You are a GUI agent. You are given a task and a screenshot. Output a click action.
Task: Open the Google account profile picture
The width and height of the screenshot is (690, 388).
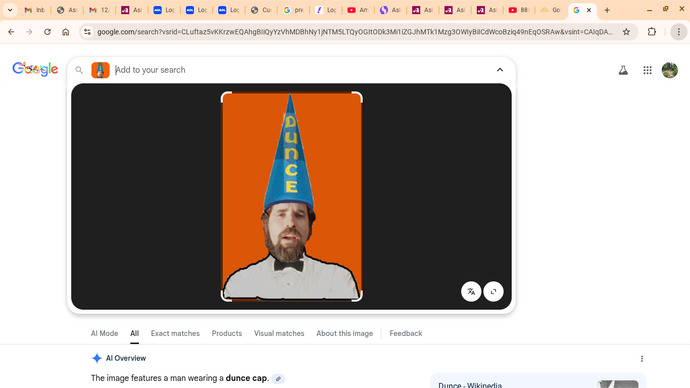670,70
